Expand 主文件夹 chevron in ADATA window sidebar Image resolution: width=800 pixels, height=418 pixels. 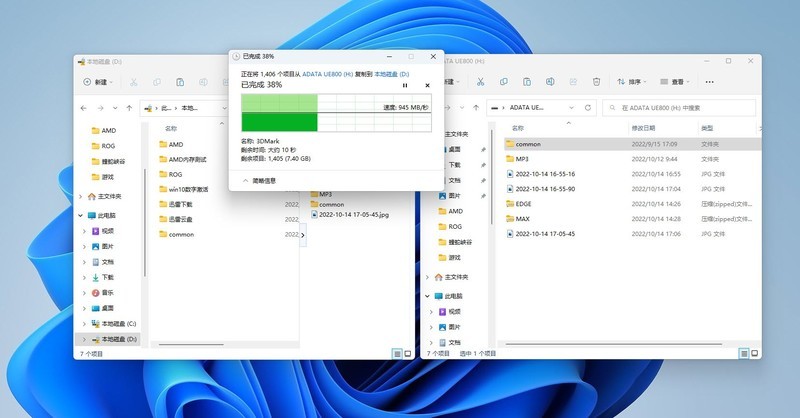click(x=428, y=277)
